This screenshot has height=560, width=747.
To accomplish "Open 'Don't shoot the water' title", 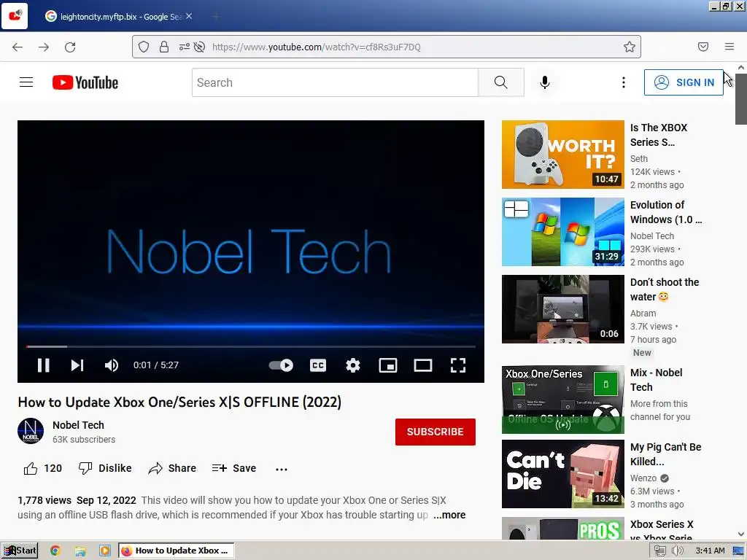I will pyautogui.click(x=664, y=289).
